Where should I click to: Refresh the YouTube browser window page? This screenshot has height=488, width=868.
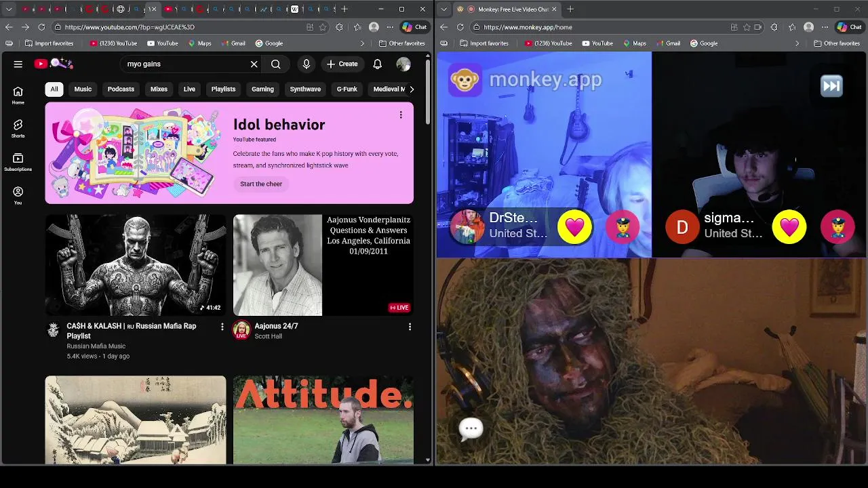41,27
